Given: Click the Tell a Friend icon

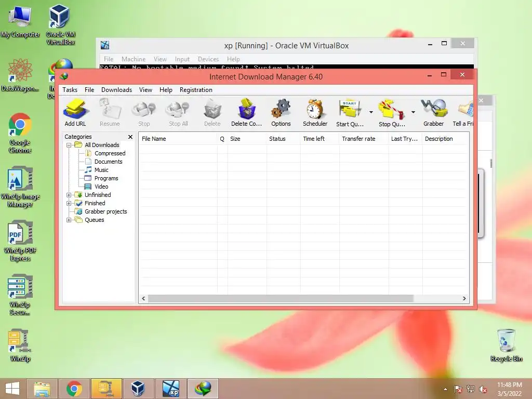Looking at the screenshot, I should (463, 113).
